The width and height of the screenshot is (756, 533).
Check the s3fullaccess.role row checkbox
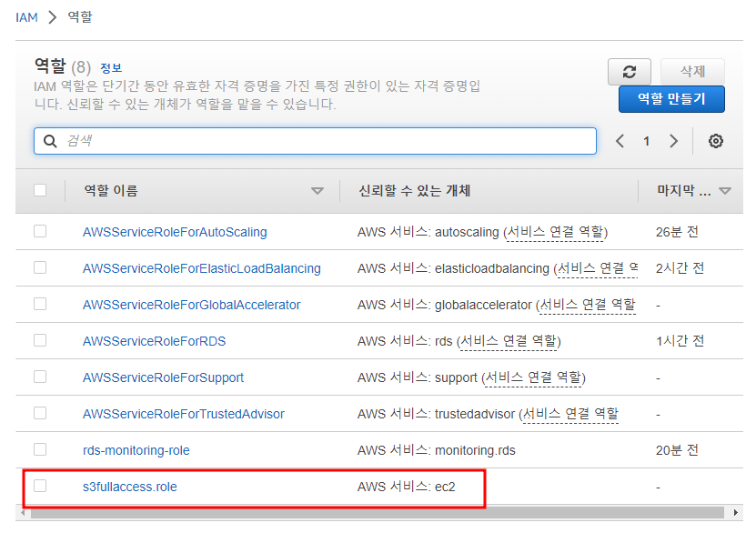click(x=40, y=486)
